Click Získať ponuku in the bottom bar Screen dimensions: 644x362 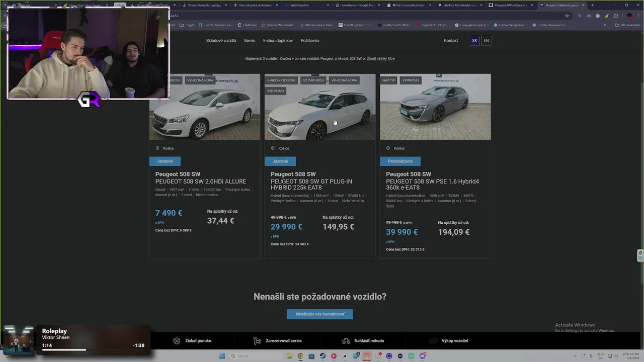tap(198, 341)
